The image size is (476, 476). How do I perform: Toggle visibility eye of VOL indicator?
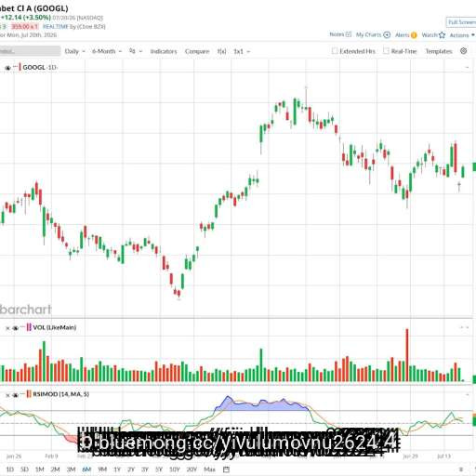pos(15,328)
